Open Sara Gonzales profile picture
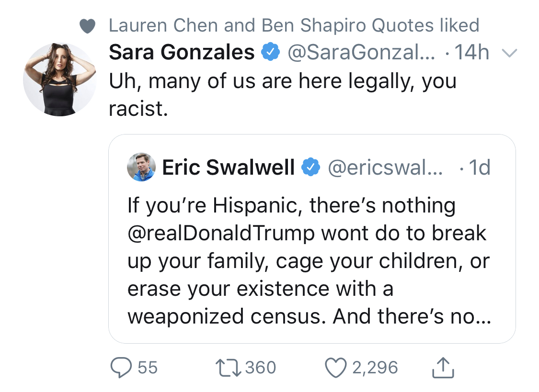The width and height of the screenshot is (539, 392). 59,79
